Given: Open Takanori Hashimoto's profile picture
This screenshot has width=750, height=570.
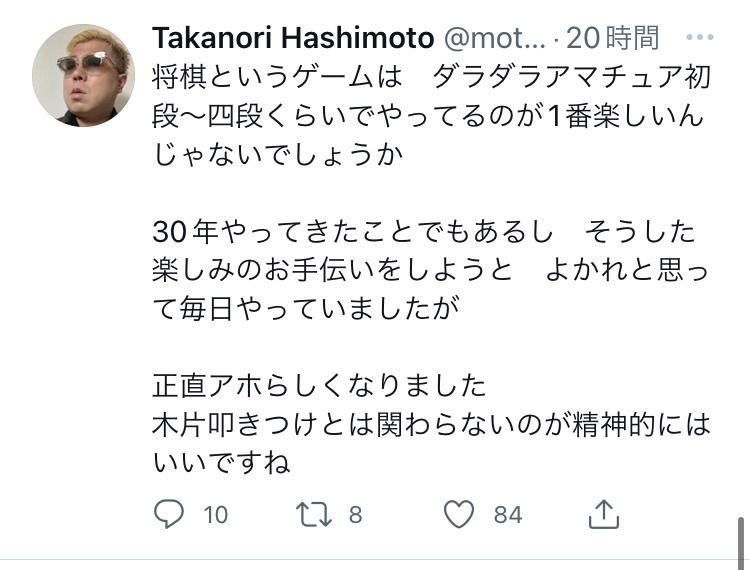Looking at the screenshot, I should 82,75.
